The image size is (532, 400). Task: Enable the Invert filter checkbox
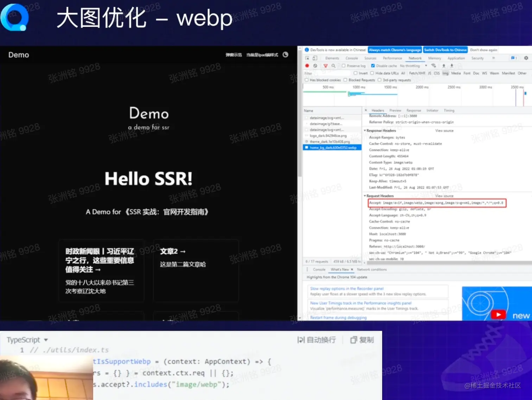tap(355, 73)
